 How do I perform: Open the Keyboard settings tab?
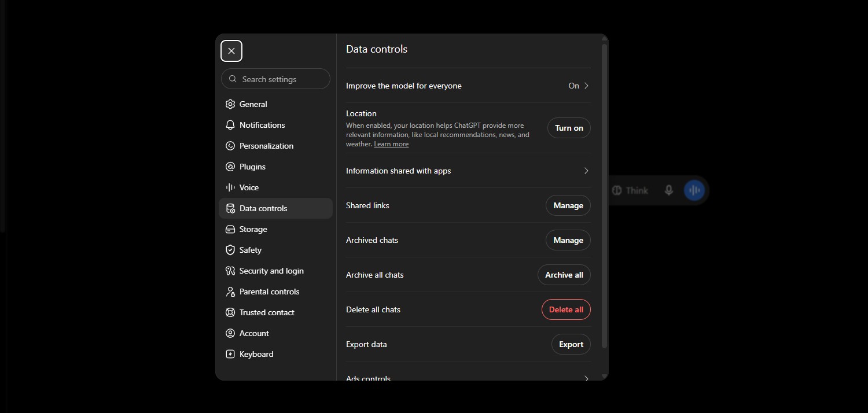[x=275, y=354]
